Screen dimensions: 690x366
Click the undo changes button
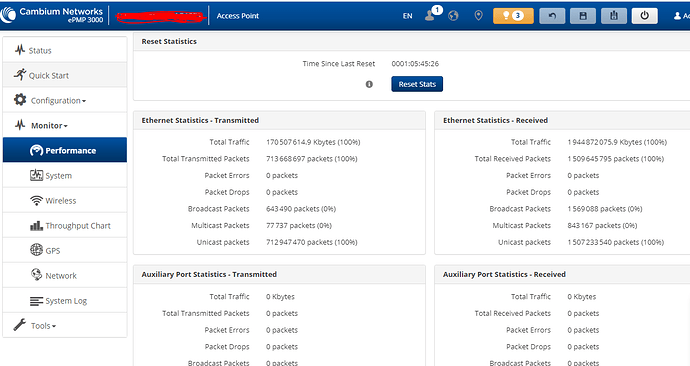[552, 16]
